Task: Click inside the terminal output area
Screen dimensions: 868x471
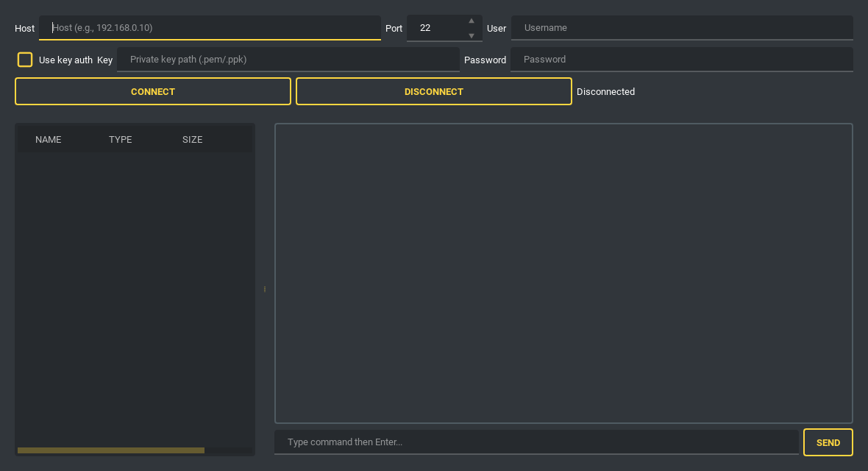Action: pyautogui.click(x=563, y=273)
